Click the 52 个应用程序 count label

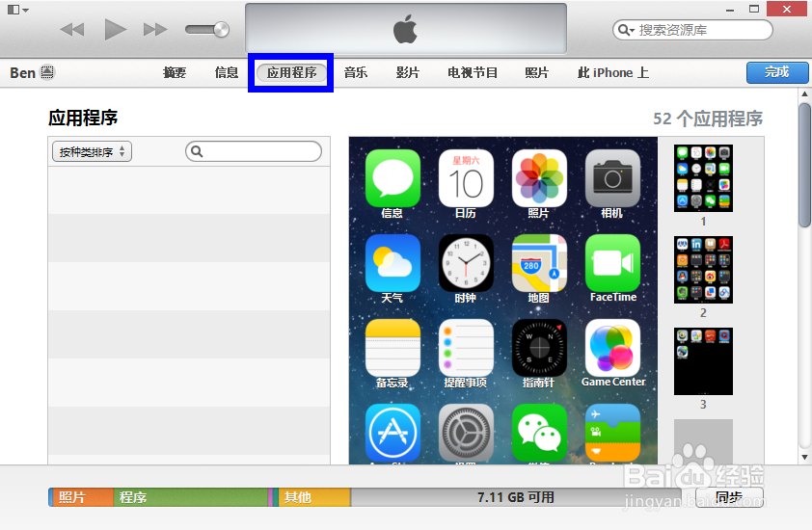(708, 119)
